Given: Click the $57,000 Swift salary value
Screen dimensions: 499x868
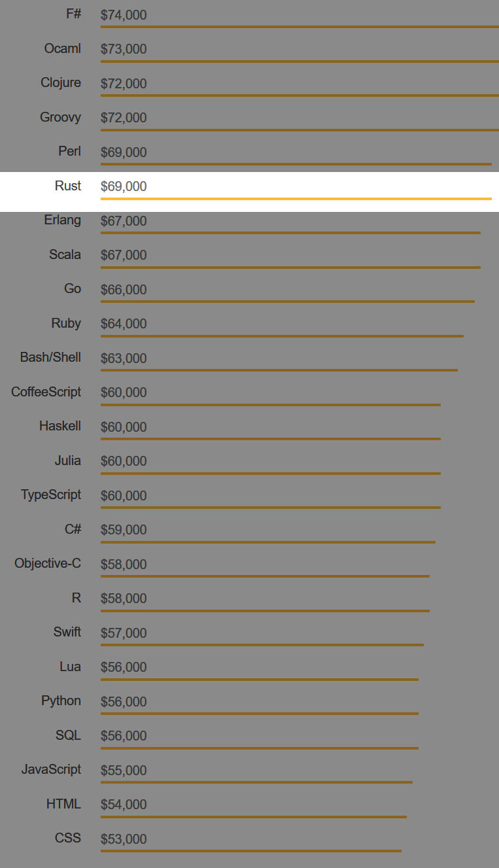Looking at the screenshot, I should pos(124,633).
